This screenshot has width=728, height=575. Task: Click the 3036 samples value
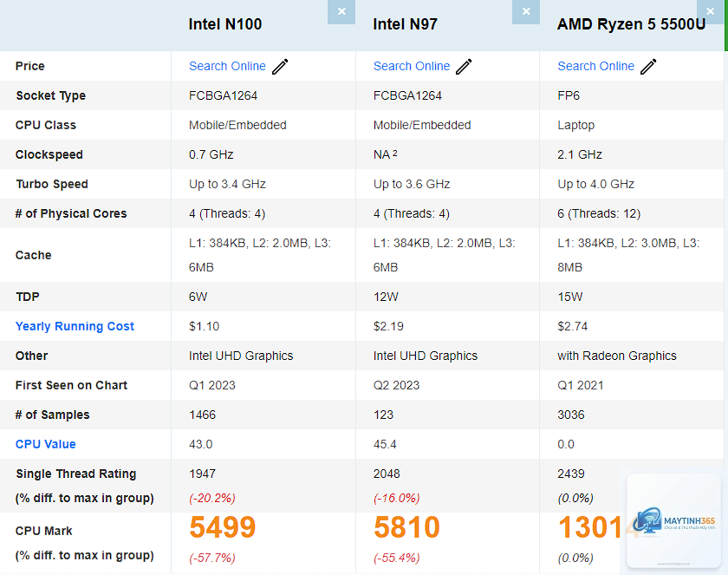(571, 415)
